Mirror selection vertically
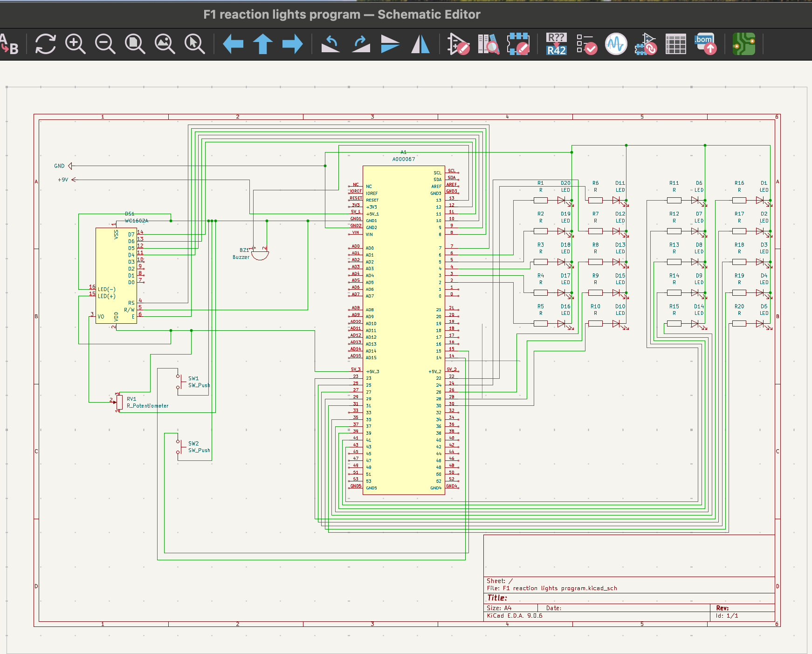This screenshot has width=812, height=654. pos(390,44)
